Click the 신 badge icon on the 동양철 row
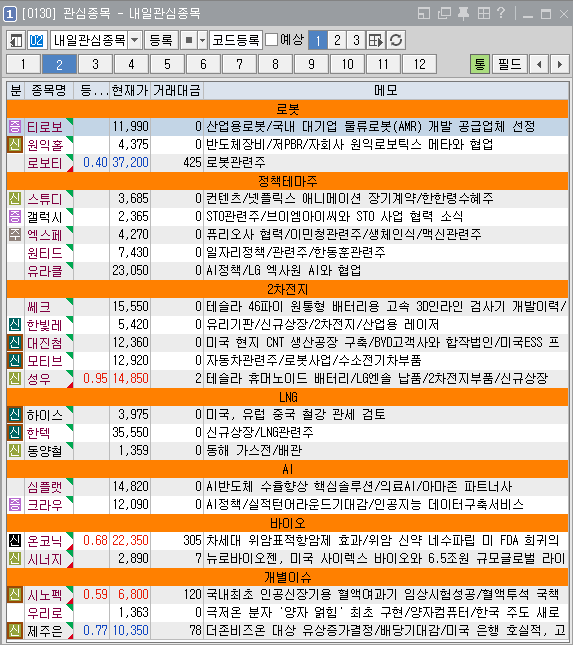Viewport: 573px width, 645px height. click(x=15, y=451)
